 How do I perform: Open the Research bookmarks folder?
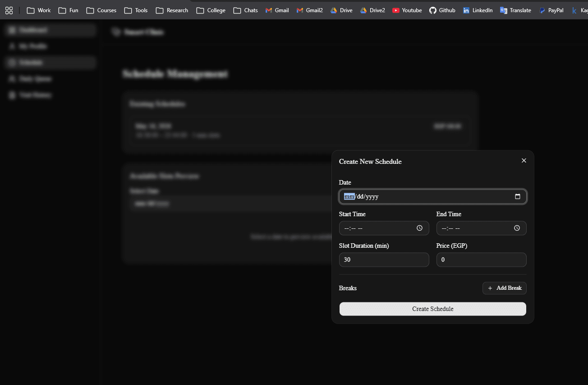(172, 10)
